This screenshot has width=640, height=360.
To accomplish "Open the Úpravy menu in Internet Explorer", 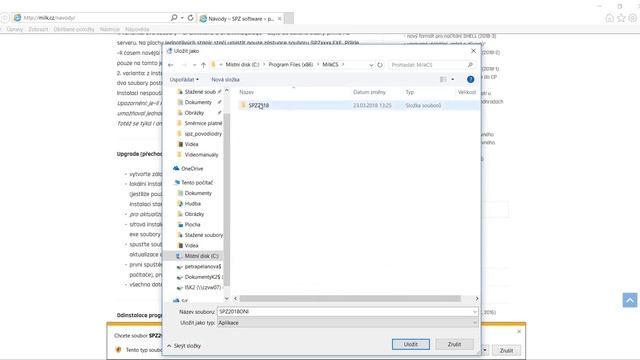I will click(x=15, y=29).
